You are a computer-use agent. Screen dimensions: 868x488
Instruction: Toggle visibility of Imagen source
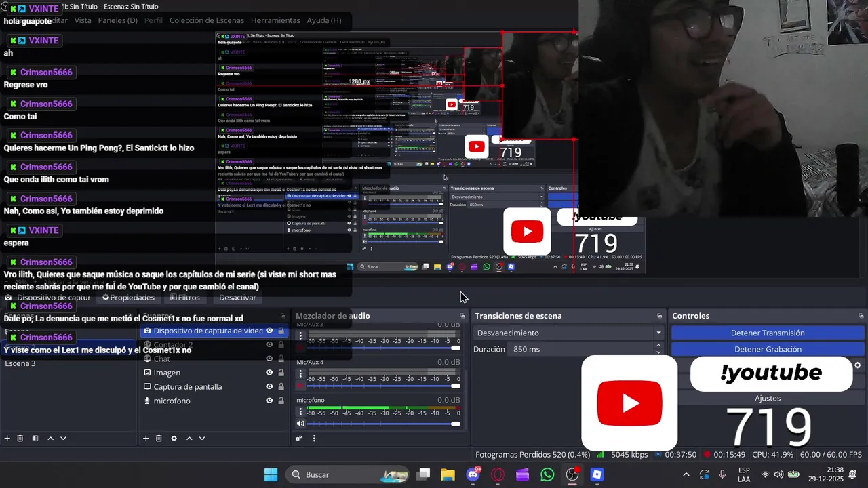[x=269, y=373]
